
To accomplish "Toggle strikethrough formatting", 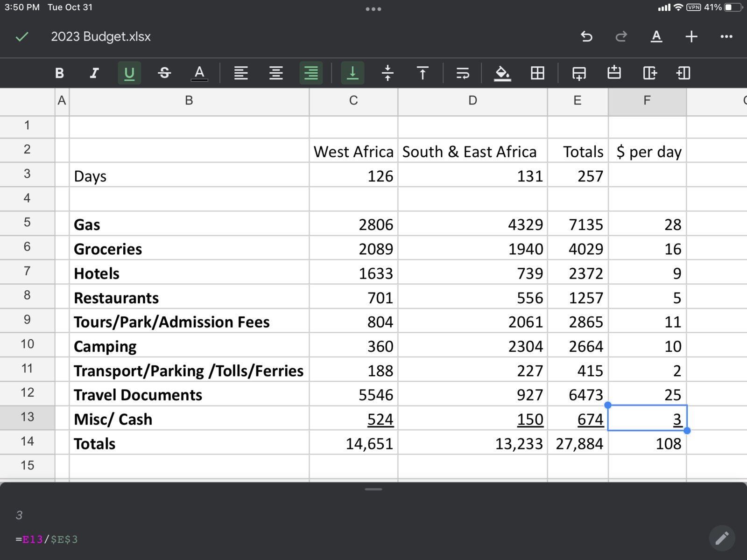I will pos(164,73).
